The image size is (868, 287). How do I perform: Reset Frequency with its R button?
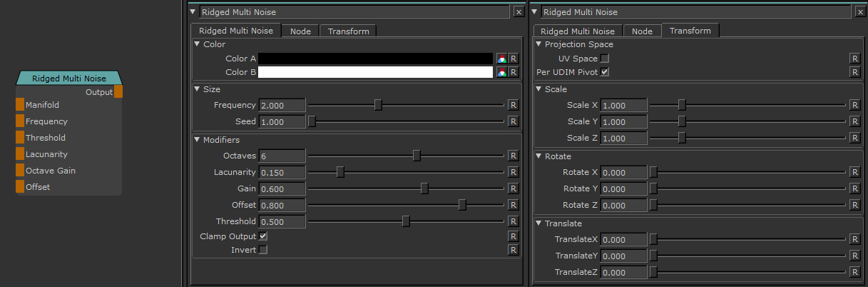(x=512, y=105)
